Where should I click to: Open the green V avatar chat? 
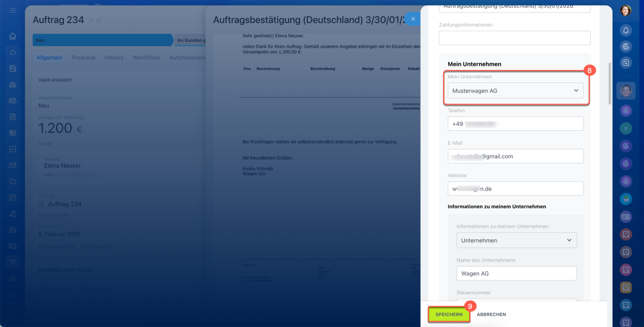coord(626,128)
